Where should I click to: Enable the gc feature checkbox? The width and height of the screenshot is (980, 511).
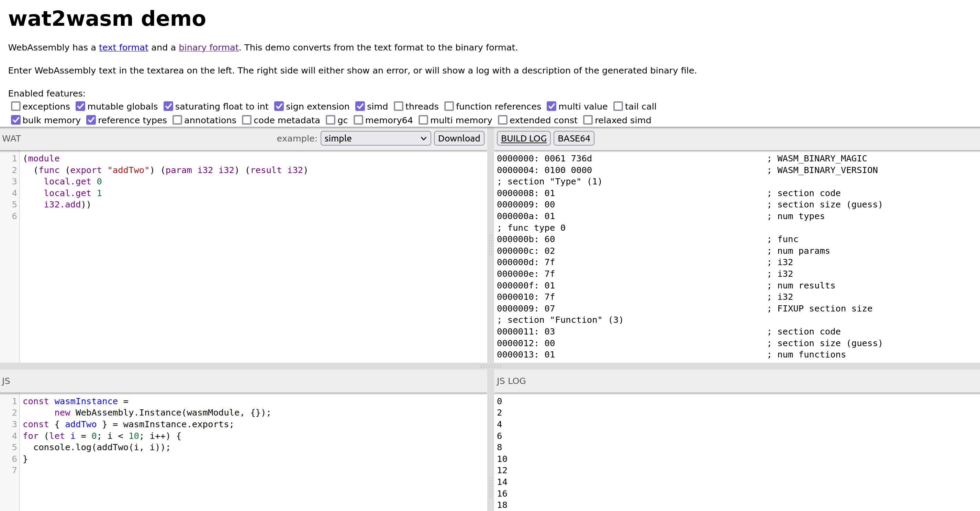click(331, 120)
